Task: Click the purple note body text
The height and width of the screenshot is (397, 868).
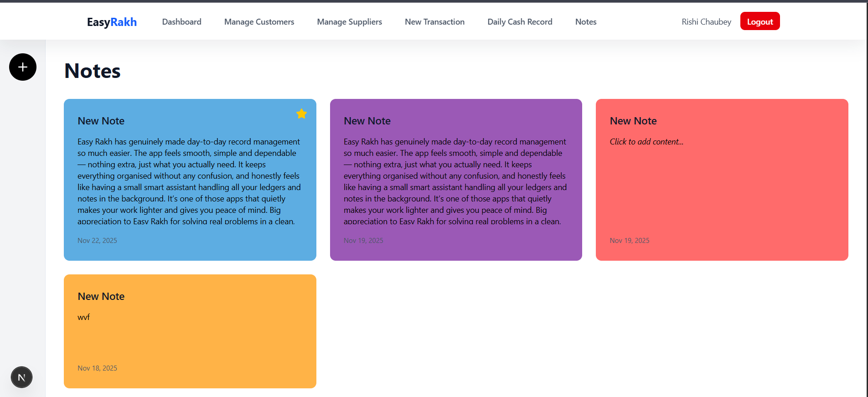Action: 456,181
